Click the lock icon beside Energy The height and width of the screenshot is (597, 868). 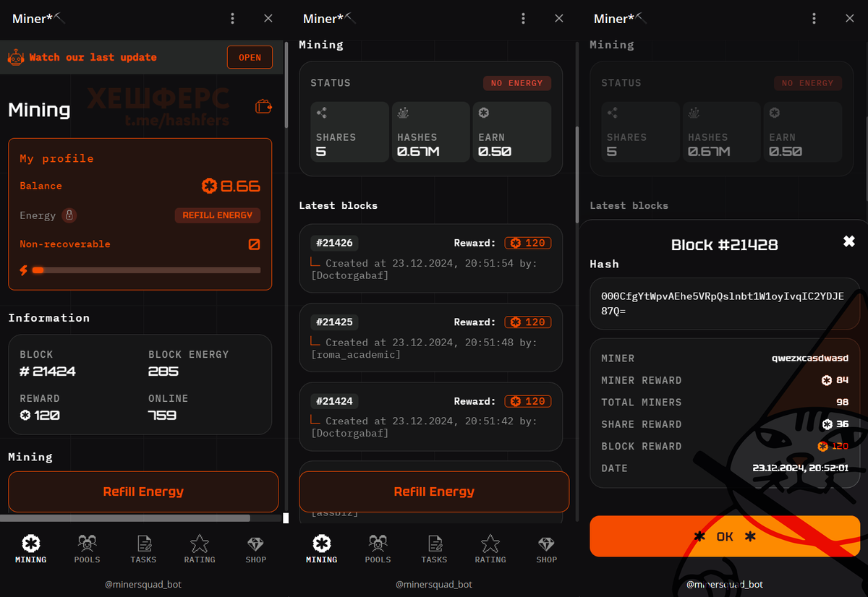click(69, 215)
